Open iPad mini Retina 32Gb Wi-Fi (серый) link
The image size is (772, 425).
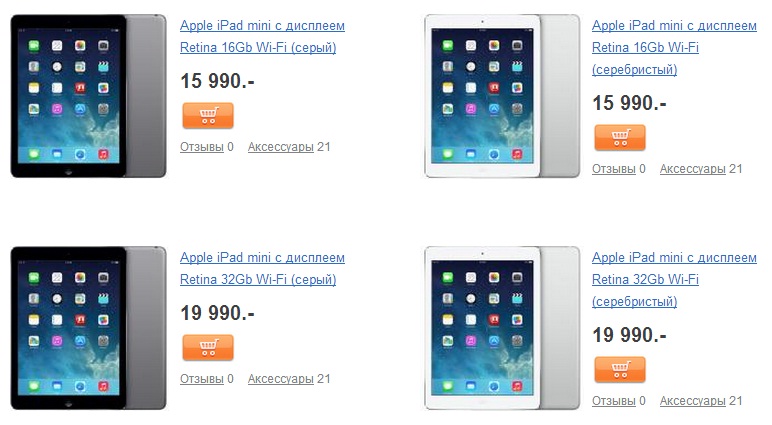coord(262,268)
